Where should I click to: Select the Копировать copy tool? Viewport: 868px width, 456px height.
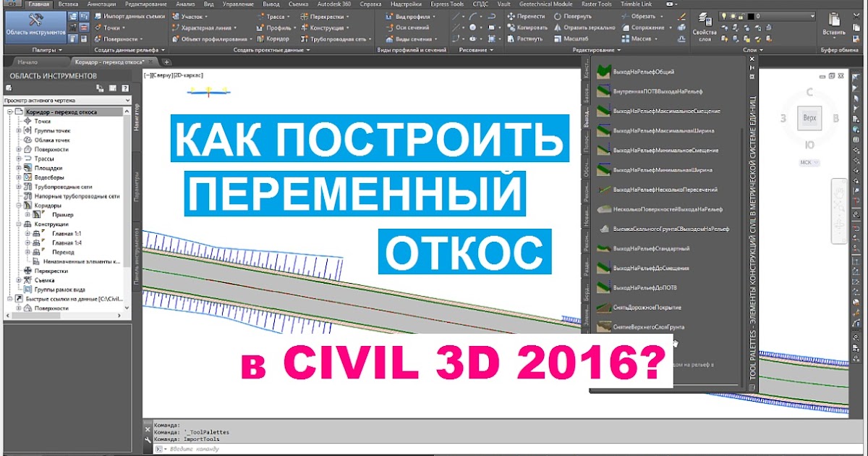click(527, 28)
